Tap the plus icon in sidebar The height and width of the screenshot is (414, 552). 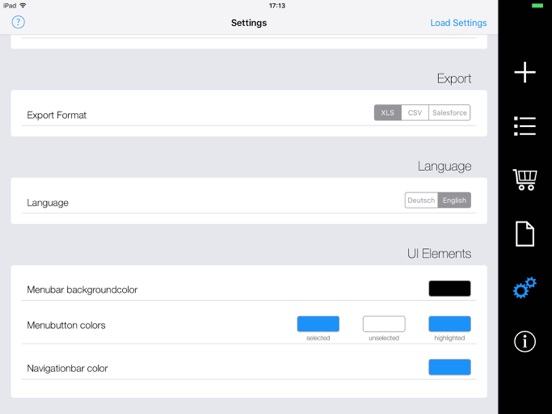click(525, 72)
